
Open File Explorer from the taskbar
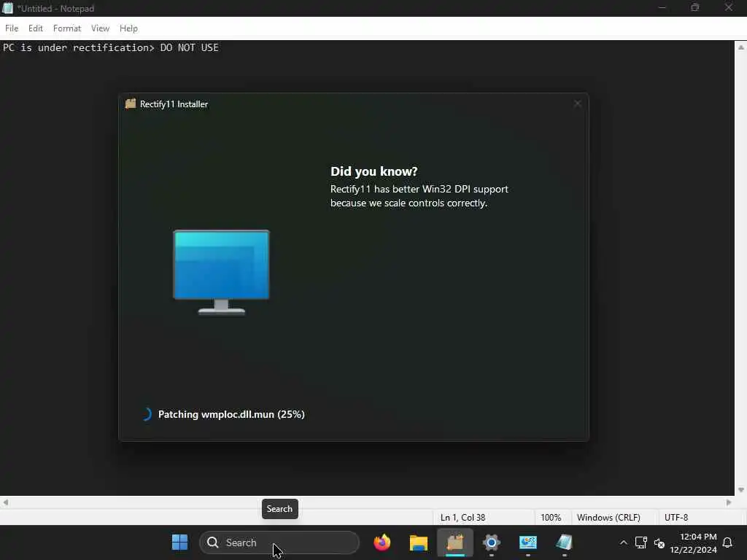tap(418, 542)
